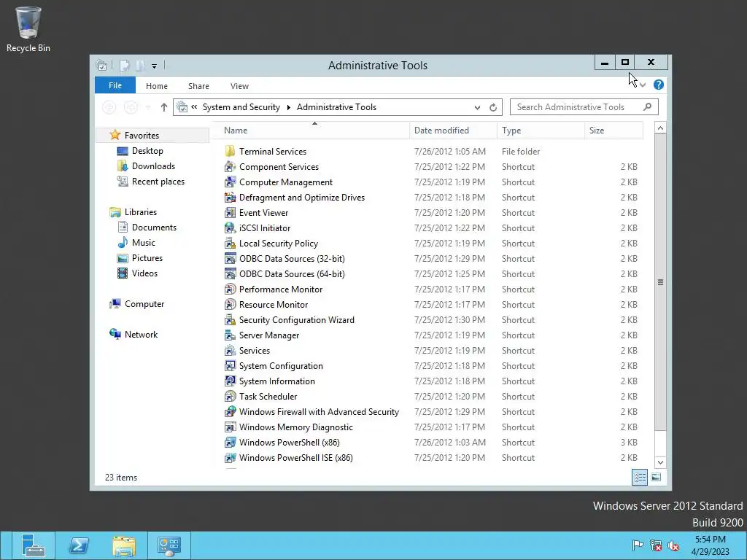747x560 pixels.
Task: Click the Windows Memory Diagnostic icon
Action: click(x=230, y=427)
